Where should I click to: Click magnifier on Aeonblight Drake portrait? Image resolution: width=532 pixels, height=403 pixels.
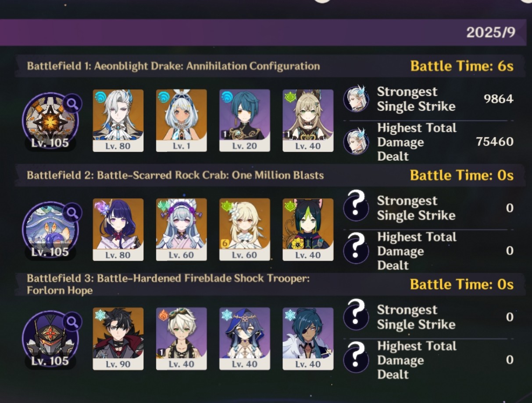(x=72, y=104)
